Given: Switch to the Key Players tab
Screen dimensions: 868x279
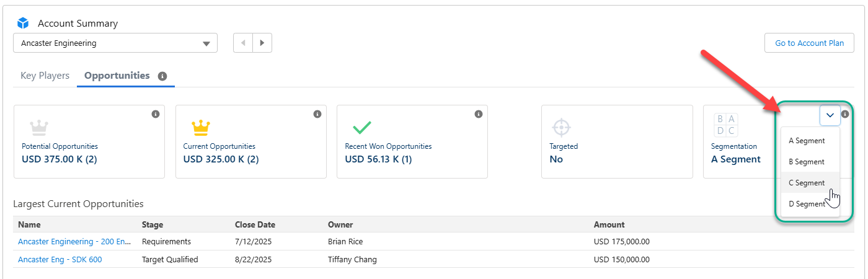Looking at the screenshot, I should point(45,76).
